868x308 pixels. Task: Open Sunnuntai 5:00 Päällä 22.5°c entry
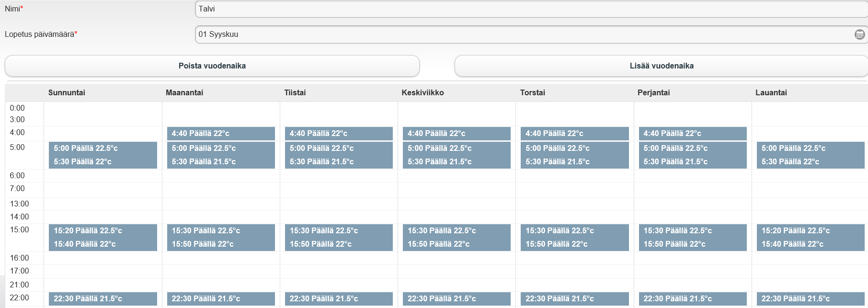tap(103, 148)
